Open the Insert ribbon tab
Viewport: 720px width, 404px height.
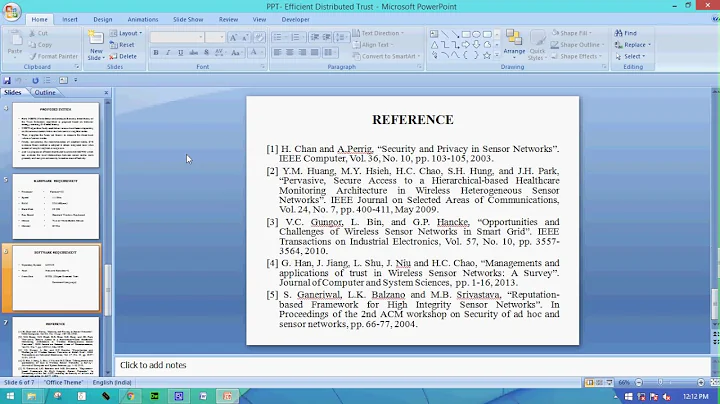coord(70,19)
